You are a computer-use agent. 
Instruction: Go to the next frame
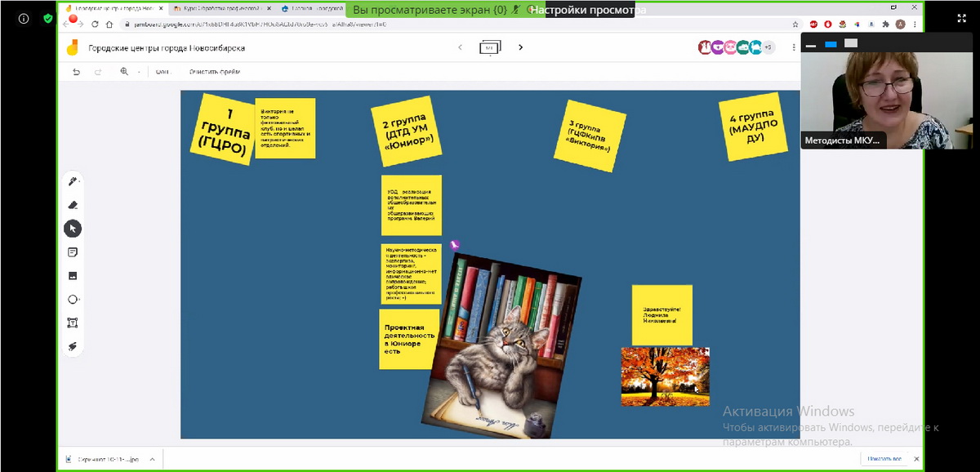point(521,47)
